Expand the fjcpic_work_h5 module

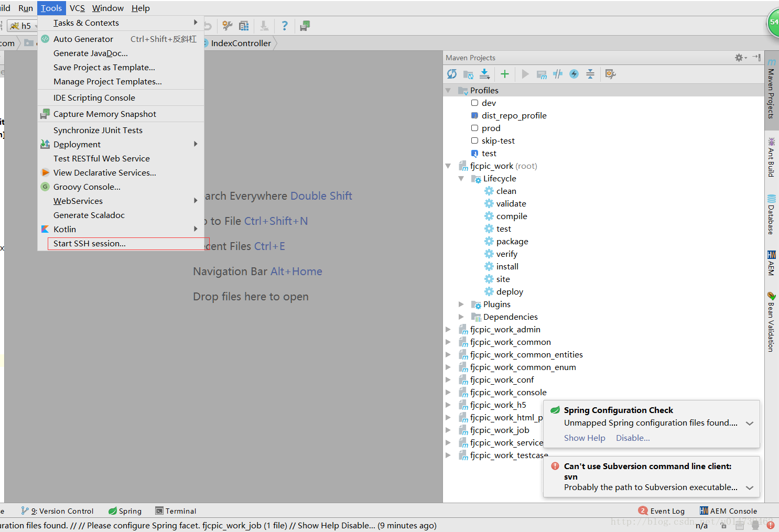[448, 405]
